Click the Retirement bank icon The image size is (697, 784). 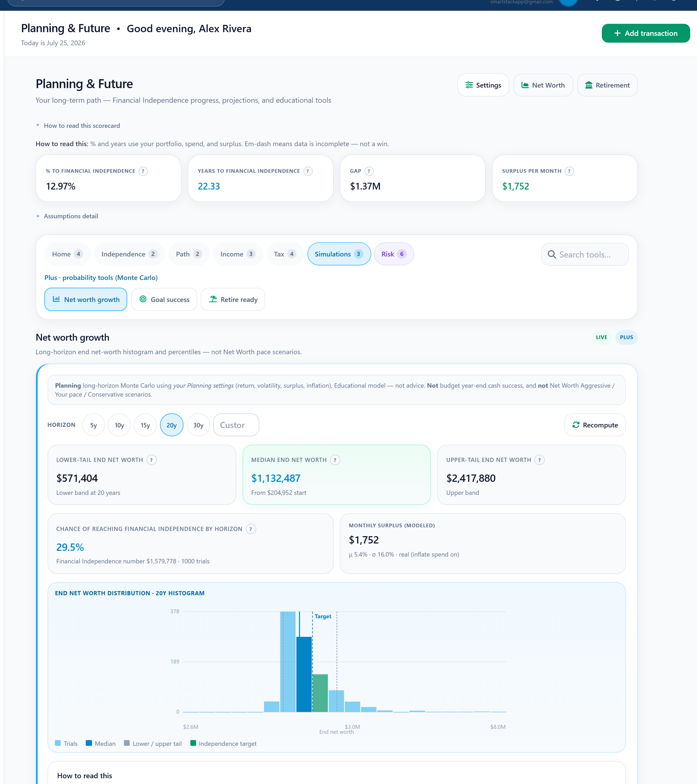tap(589, 85)
